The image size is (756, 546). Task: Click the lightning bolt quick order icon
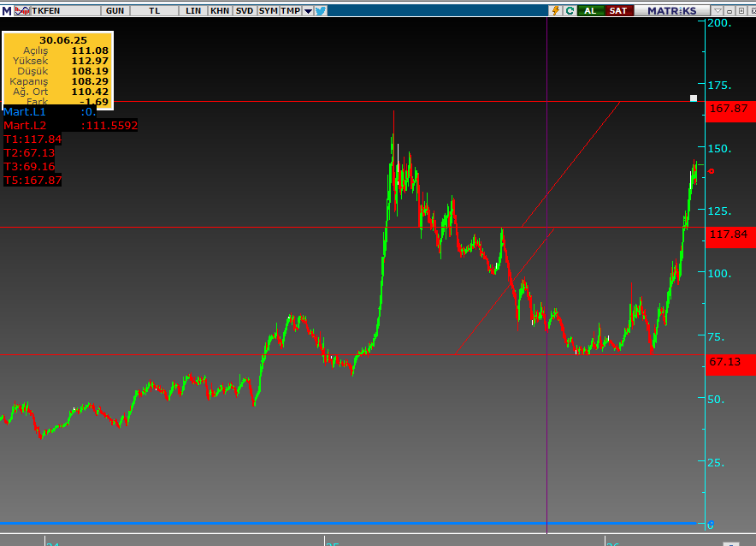click(555, 10)
